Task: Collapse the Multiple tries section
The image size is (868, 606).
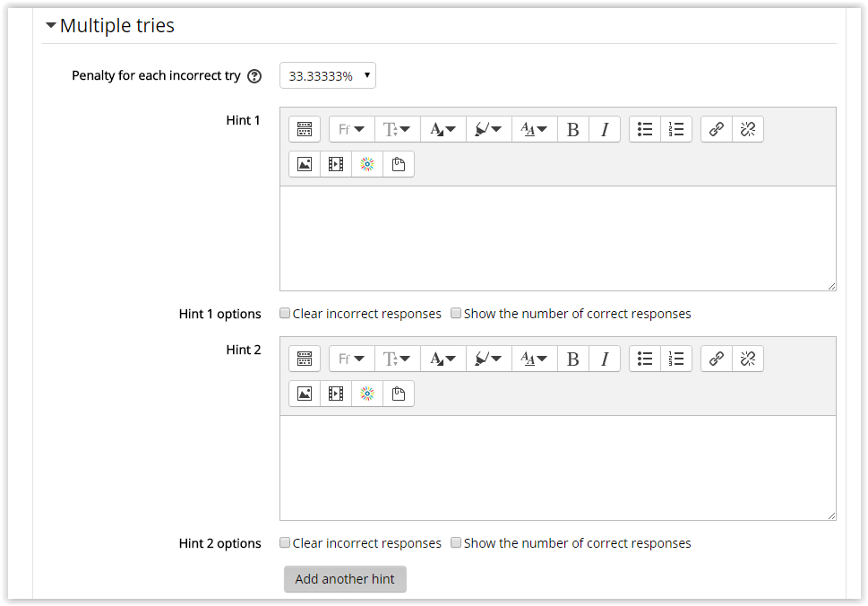Action: pos(51,25)
